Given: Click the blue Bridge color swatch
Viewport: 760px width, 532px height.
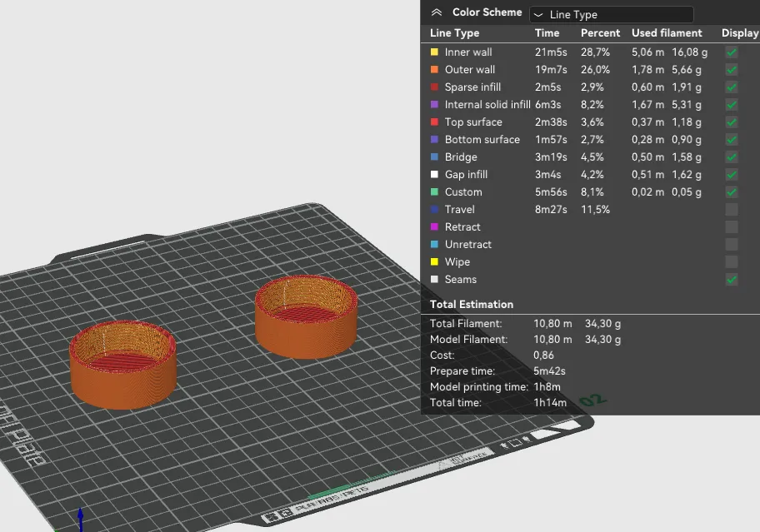Looking at the screenshot, I should [434, 157].
